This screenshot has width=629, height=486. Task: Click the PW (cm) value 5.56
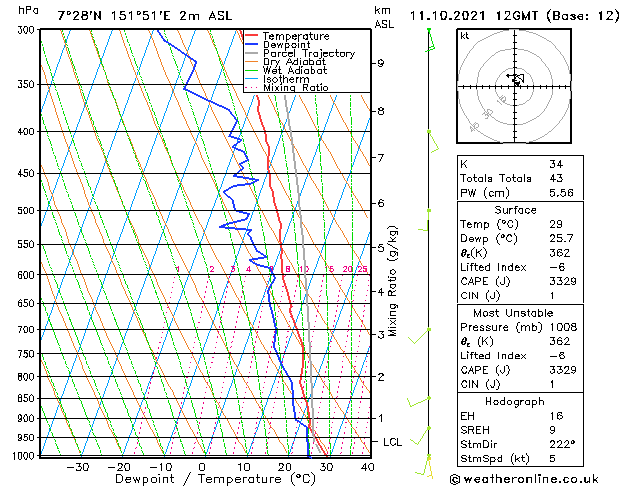click(561, 193)
